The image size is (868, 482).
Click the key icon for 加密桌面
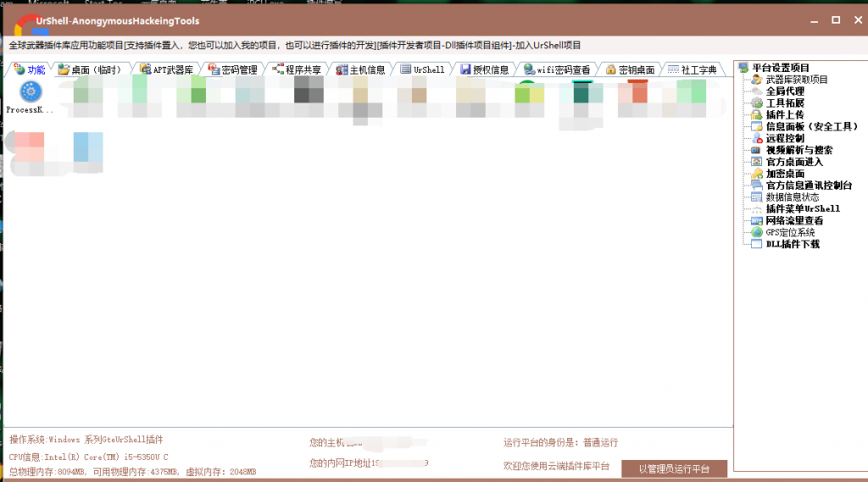point(756,174)
